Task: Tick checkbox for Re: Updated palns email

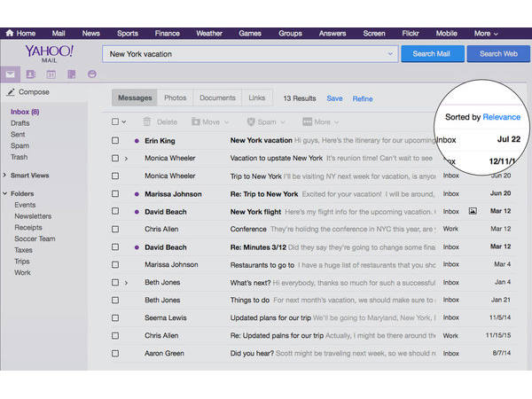Action: tap(115, 335)
